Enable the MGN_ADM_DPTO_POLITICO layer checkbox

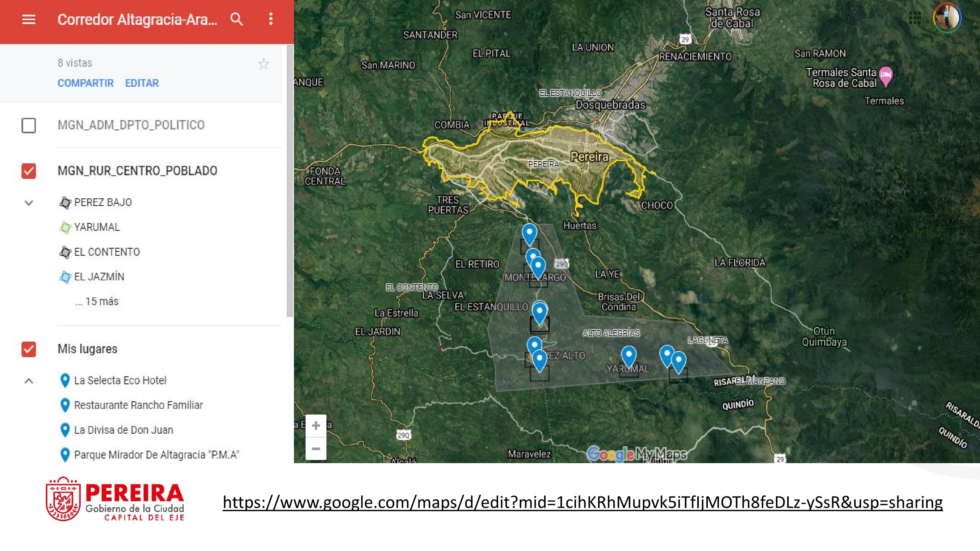pos(29,125)
